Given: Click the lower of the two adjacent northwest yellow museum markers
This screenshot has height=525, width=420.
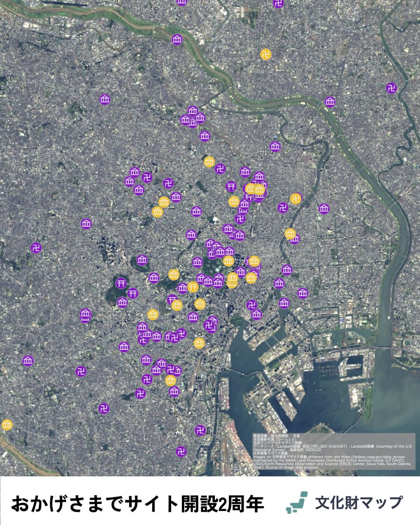Looking at the screenshot, I should pos(157,212).
